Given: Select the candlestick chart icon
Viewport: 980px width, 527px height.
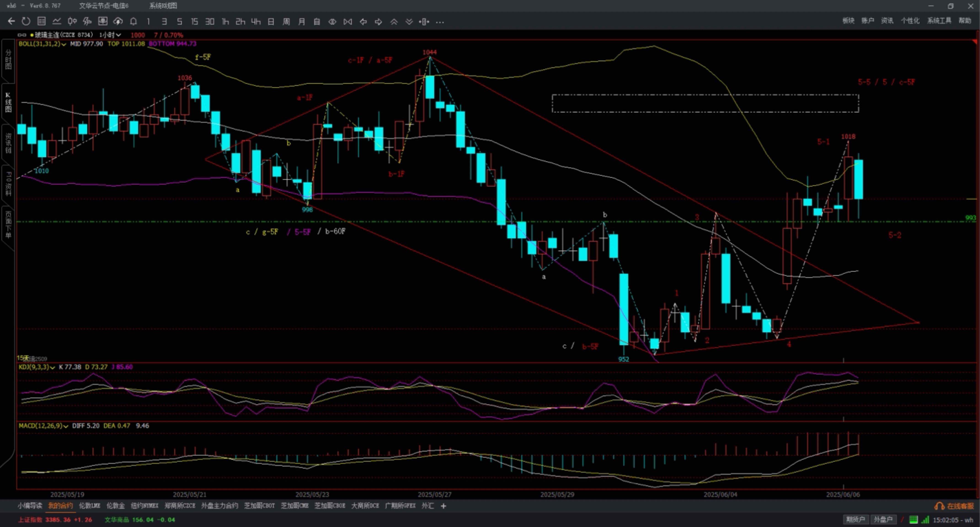Looking at the screenshot, I should (72, 21).
